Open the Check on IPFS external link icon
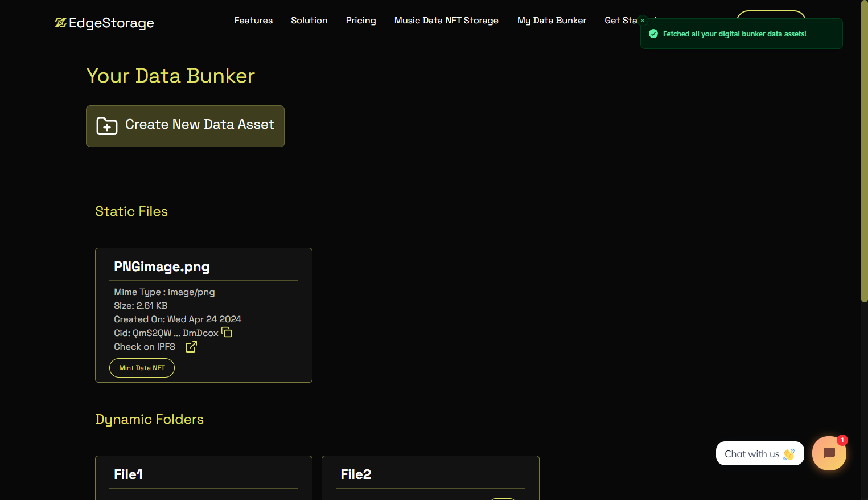Screen dimensions: 868x500 click(191, 346)
